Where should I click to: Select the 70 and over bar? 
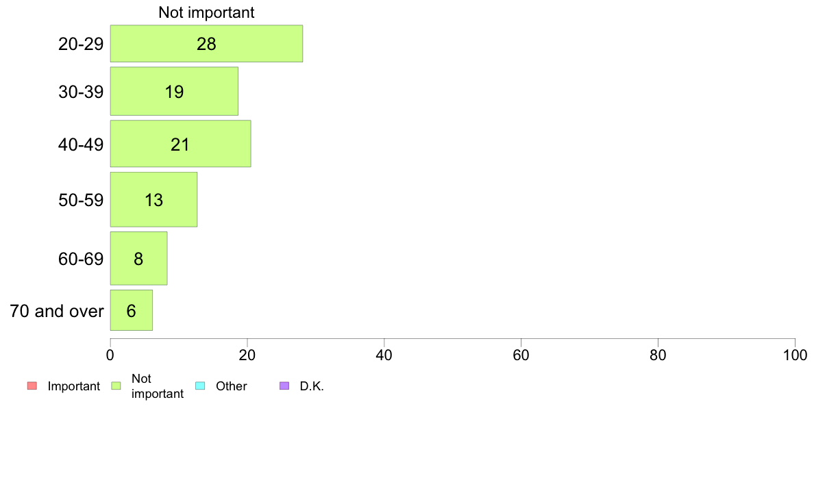tap(131, 311)
